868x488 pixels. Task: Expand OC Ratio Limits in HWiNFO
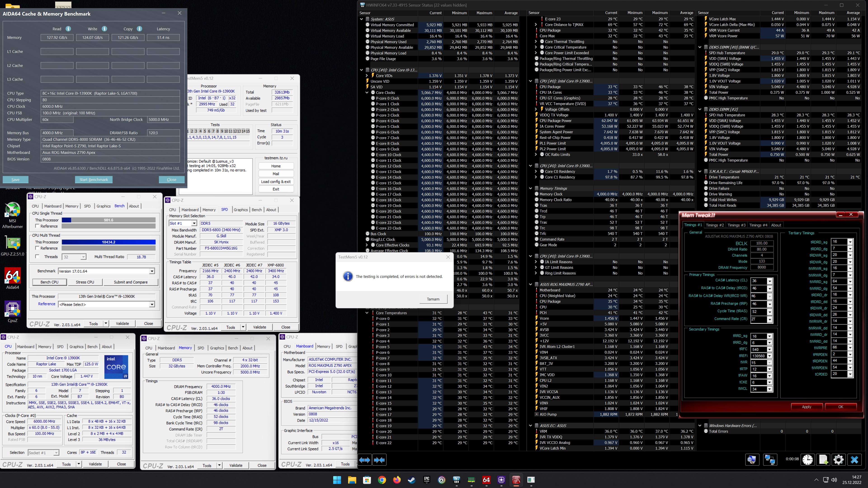536,155
